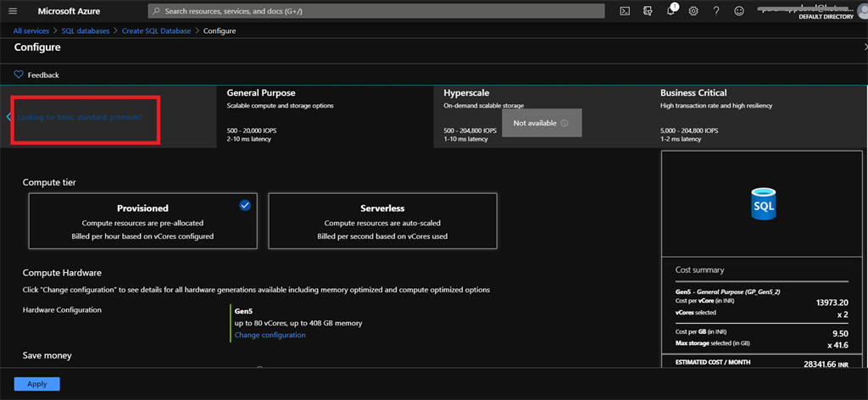Viewport: 868px width, 400px height.
Task: Click the Apply button
Action: [x=37, y=384]
